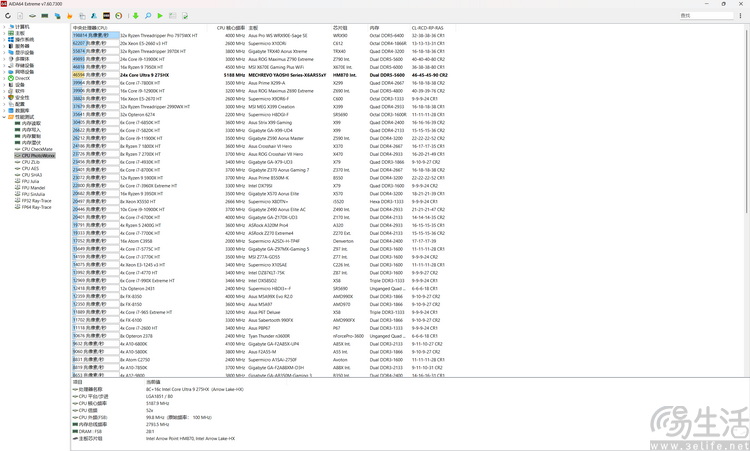
Task: Select 多媒体 in the sidebar tree
Action: [22, 59]
